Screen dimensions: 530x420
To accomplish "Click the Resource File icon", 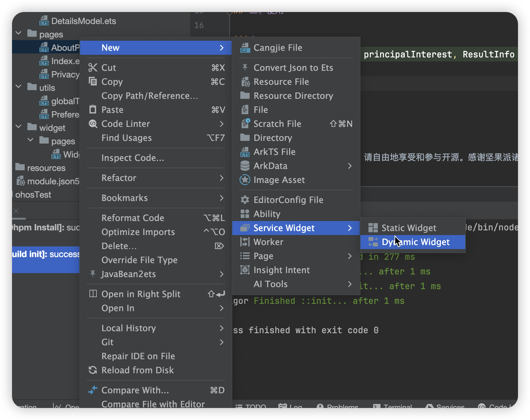I will click(245, 82).
